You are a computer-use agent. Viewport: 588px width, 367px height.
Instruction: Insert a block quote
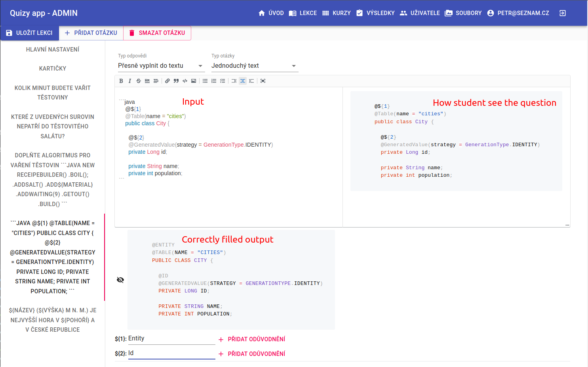[176, 81]
